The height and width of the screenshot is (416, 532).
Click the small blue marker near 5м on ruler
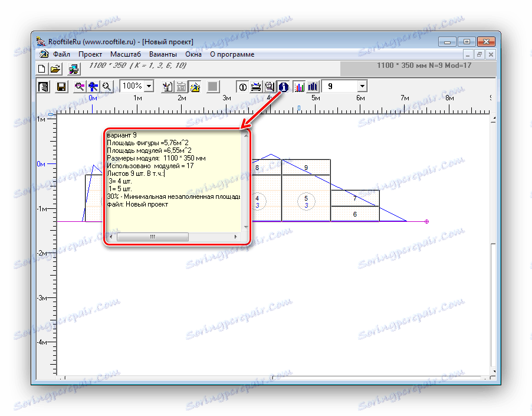(299, 108)
